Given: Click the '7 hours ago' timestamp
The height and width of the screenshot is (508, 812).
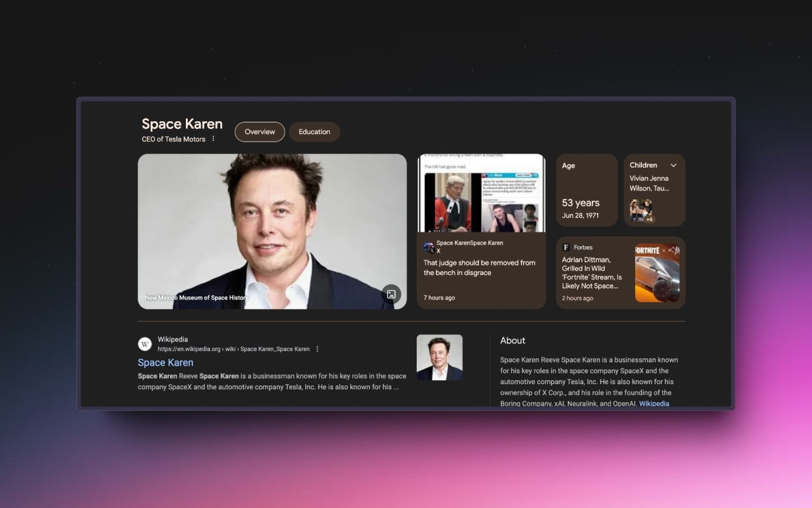Looking at the screenshot, I should [440, 298].
